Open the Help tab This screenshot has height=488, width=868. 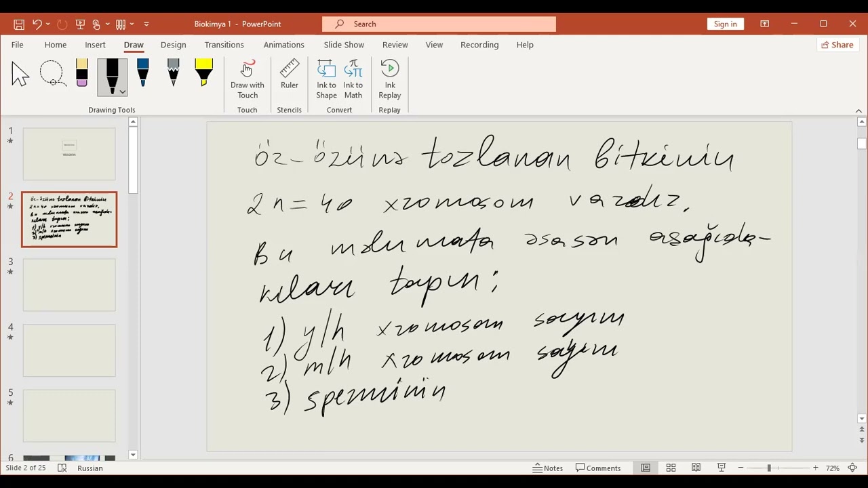(525, 45)
